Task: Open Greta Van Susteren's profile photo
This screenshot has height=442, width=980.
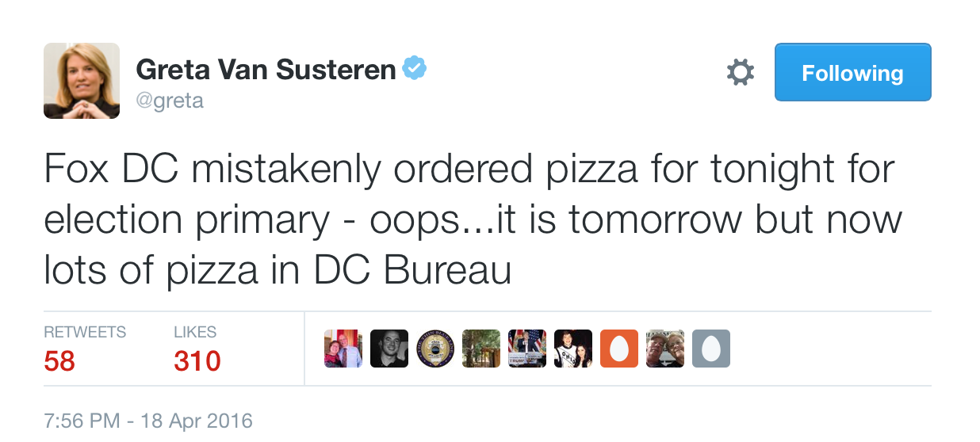Action: point(82,81)
